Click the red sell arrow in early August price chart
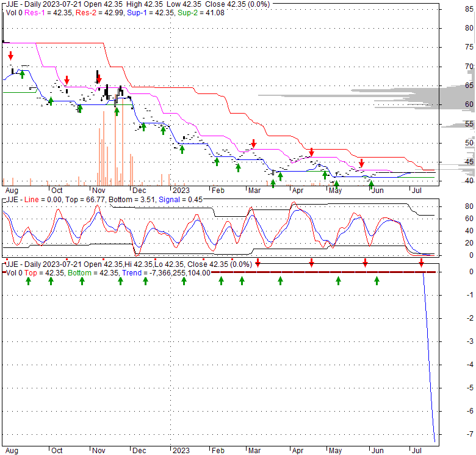Screen dimensions: 476x455 11,56
